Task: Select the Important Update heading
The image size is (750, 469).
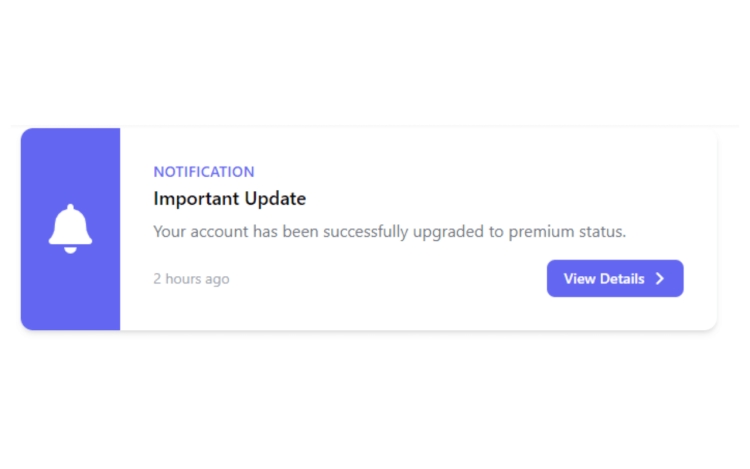Action: coord(230,198)
